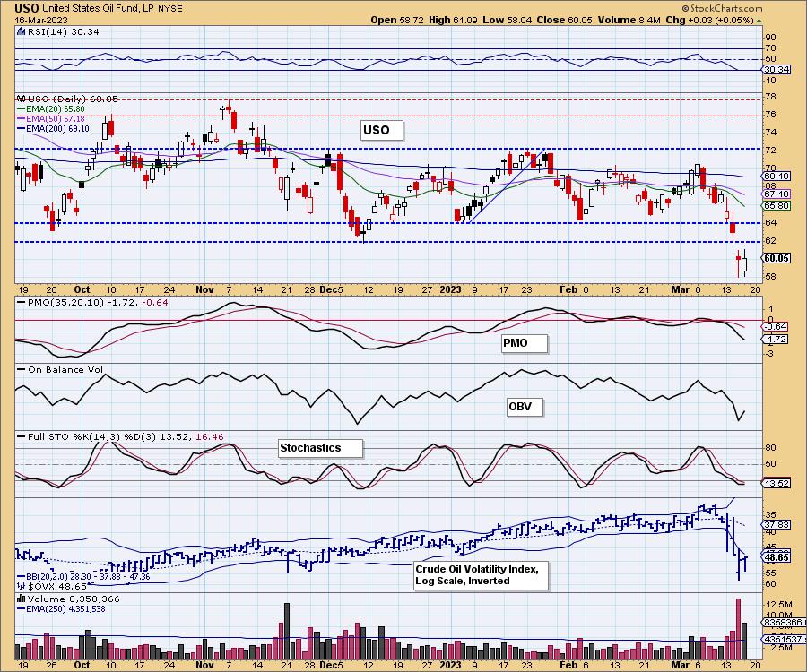The height and width of the screenshot is (672, 807).
Task: Click the -0.64 PMO signal tag
Action: (777, 326)
